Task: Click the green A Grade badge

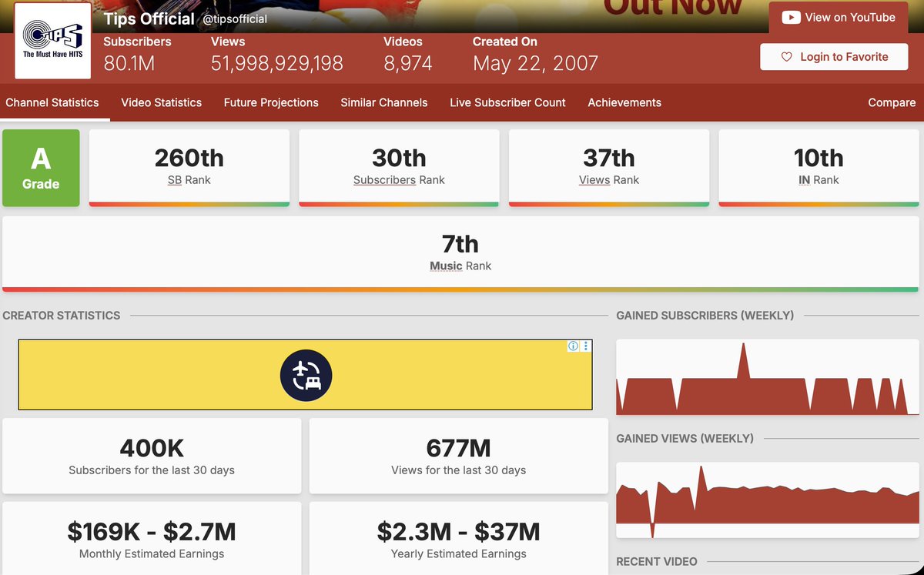Action: click(41, 168)
